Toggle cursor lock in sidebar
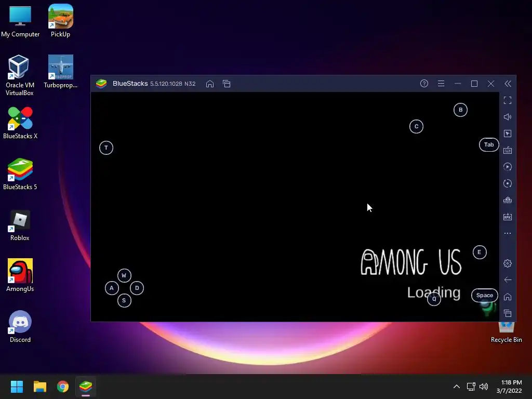The width and height of the screenshot is (532, 399). click(507, 134)
